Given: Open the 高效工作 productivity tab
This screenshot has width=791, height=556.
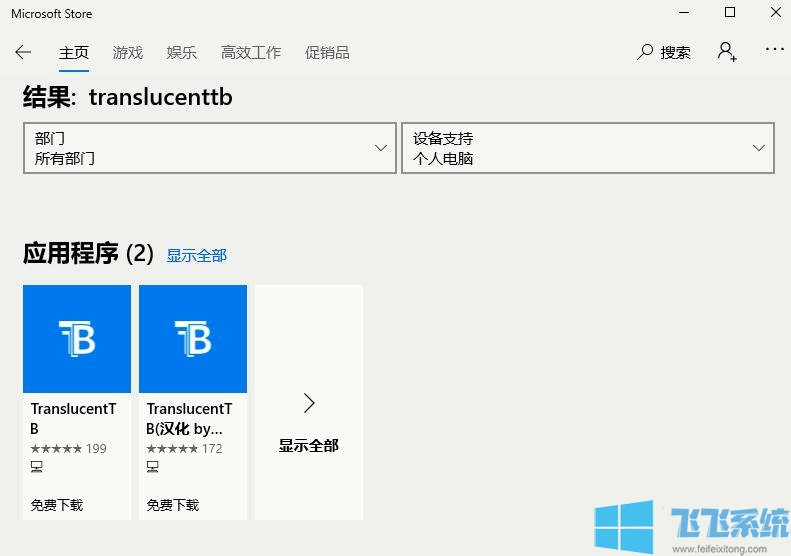Looking at the screenshot, I should tap(251, 52).
